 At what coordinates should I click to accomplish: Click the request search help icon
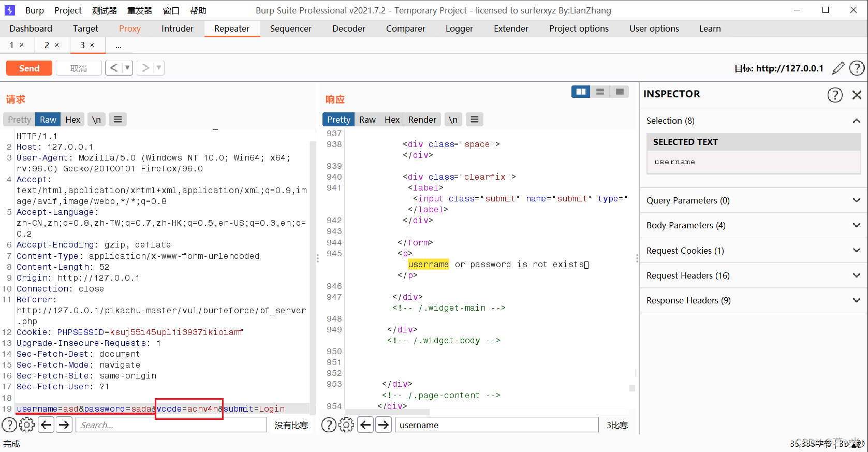(9, 425)
